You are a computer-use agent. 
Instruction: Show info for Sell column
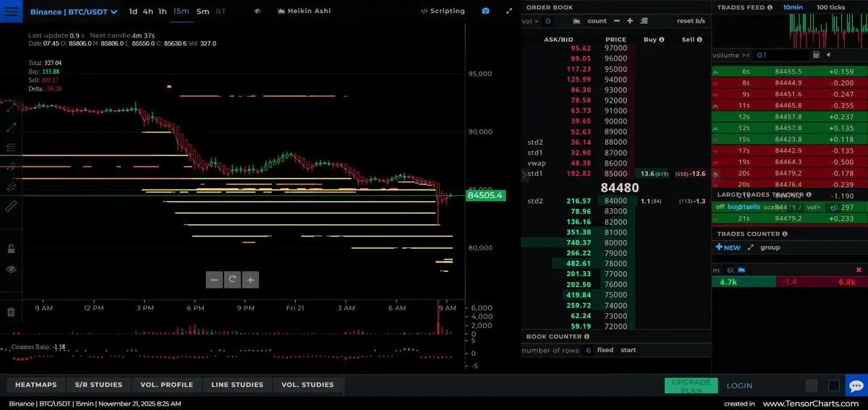(x=698, y=40)
